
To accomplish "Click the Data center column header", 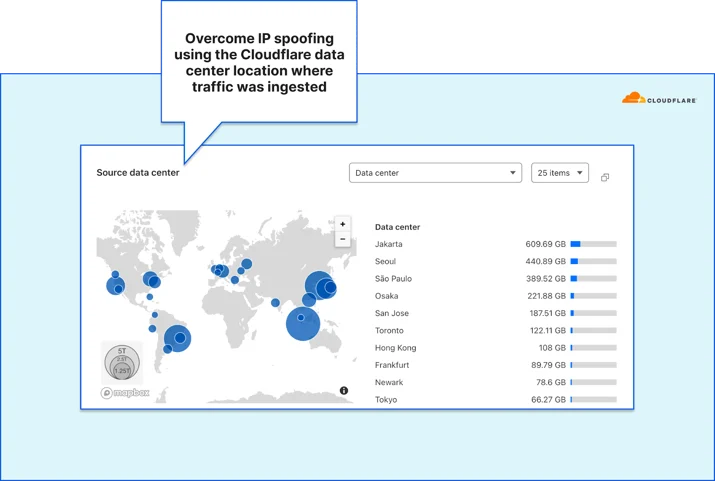I will click(397, 227).
